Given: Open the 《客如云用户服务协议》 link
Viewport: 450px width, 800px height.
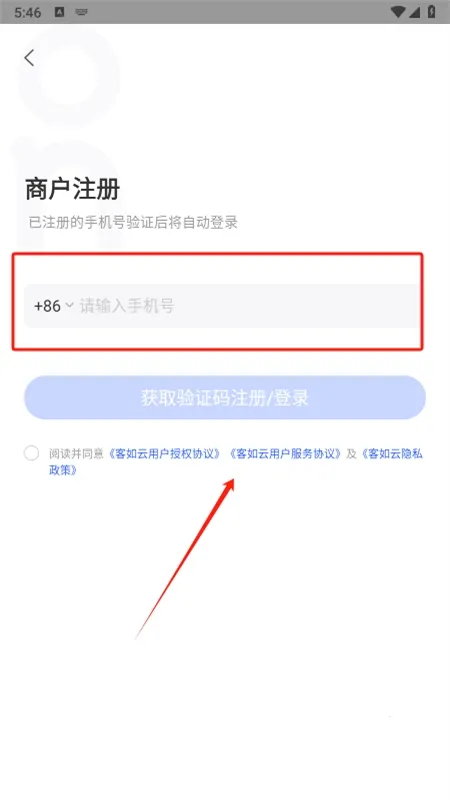Looking at the screenshot, I should click(x=285, y=454).
